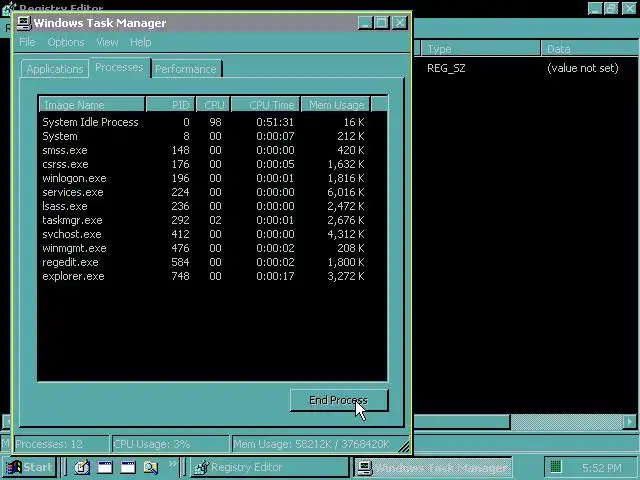Select services.exe process
Screen dimensions: 640x480
click(x=212, y=192)
